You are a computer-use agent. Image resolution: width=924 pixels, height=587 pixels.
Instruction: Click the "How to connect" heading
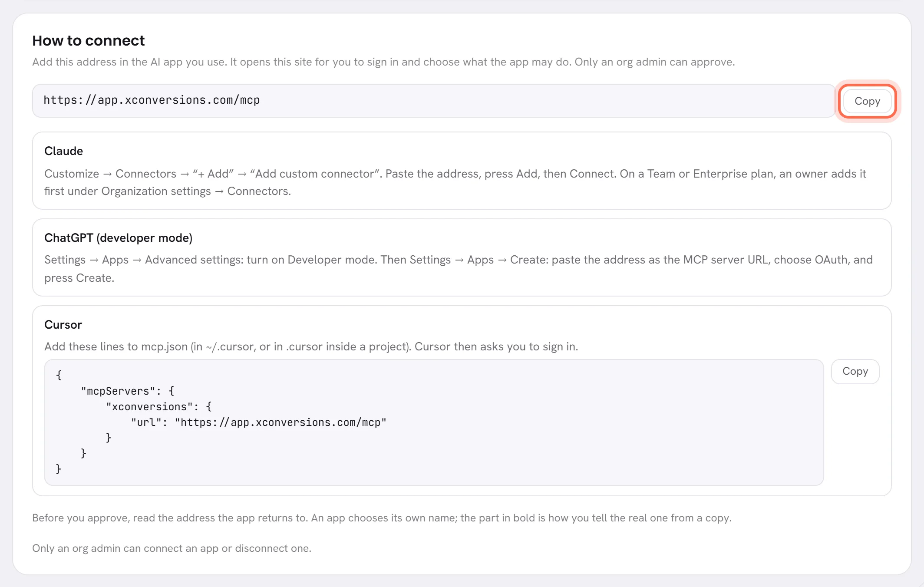click(x=89, y=40)
